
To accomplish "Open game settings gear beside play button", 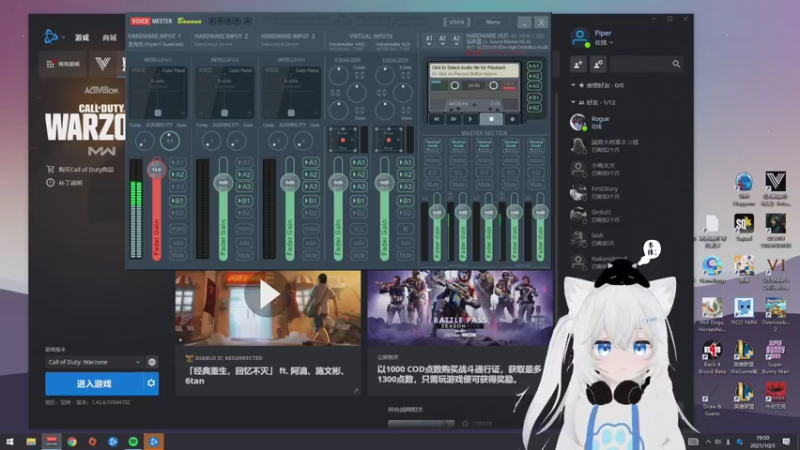I will (151, 383).
